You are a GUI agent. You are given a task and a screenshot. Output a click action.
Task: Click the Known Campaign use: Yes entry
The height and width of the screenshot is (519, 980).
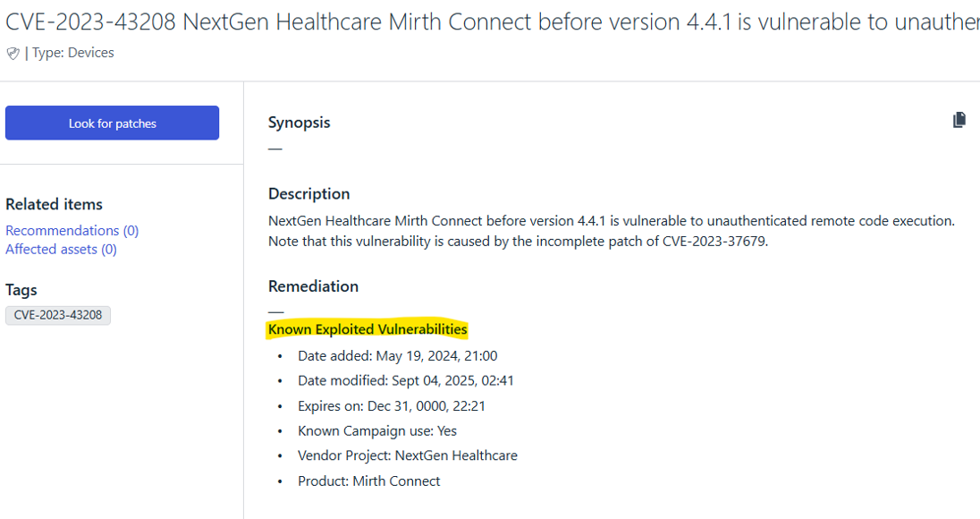376,430
